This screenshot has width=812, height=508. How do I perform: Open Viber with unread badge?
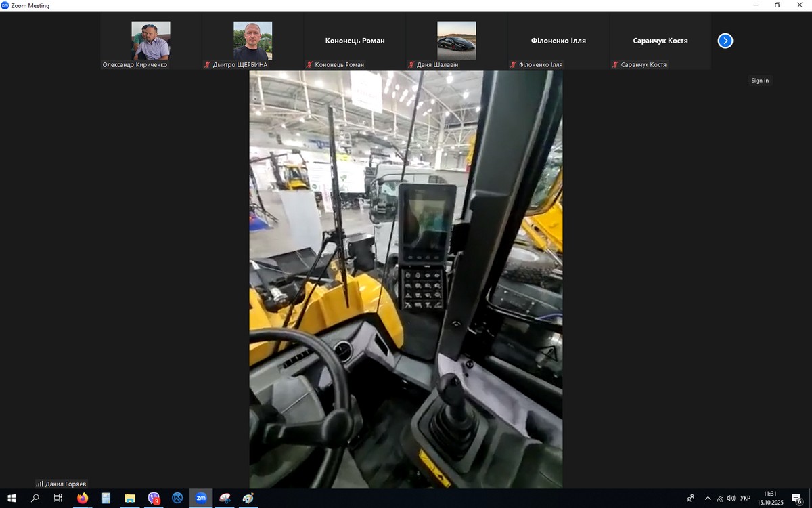[x=154, y=498]
